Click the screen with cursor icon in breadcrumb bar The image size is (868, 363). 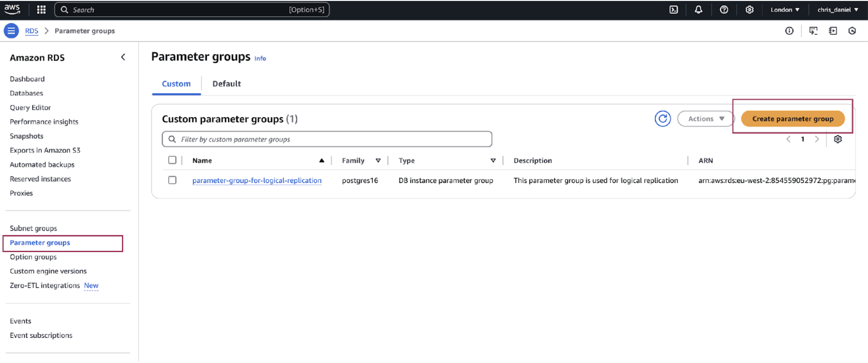click(x=813, y=31)
